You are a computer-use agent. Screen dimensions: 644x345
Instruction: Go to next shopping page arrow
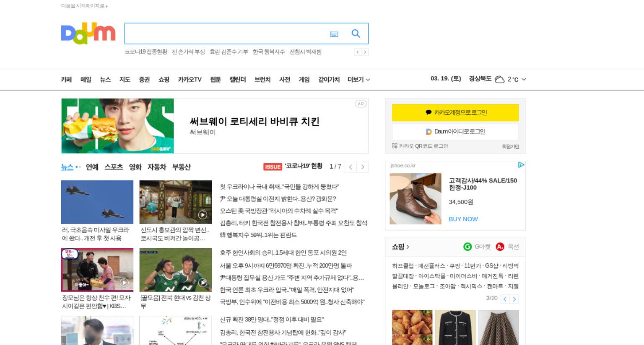click(x=514, y=299)
